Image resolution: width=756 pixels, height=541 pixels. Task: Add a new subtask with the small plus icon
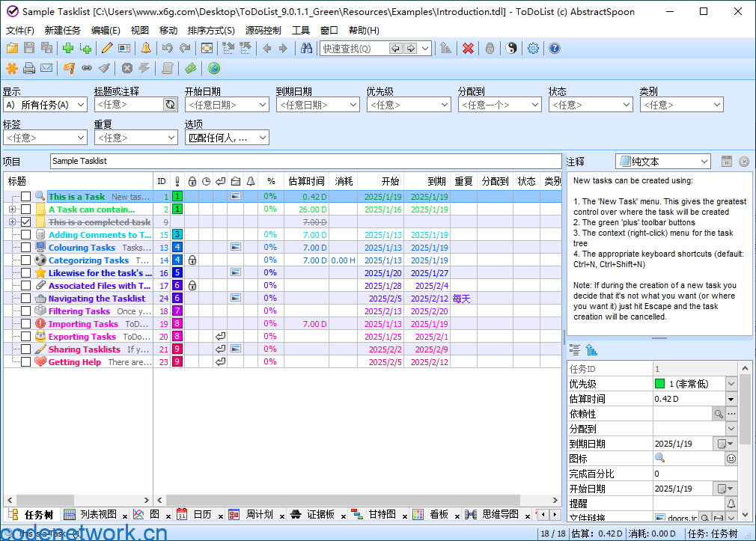point(86,48)
